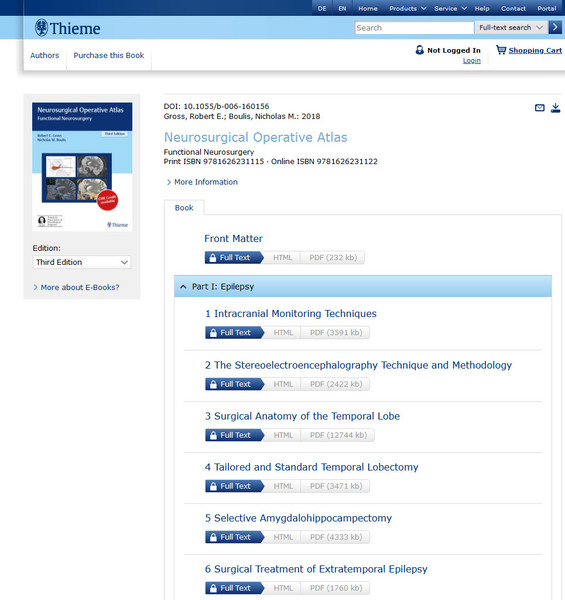The width and height of the screenshot is (565, 600).
Task: Click PDF (12744 kb) button
Action: (x=338, y=435)
